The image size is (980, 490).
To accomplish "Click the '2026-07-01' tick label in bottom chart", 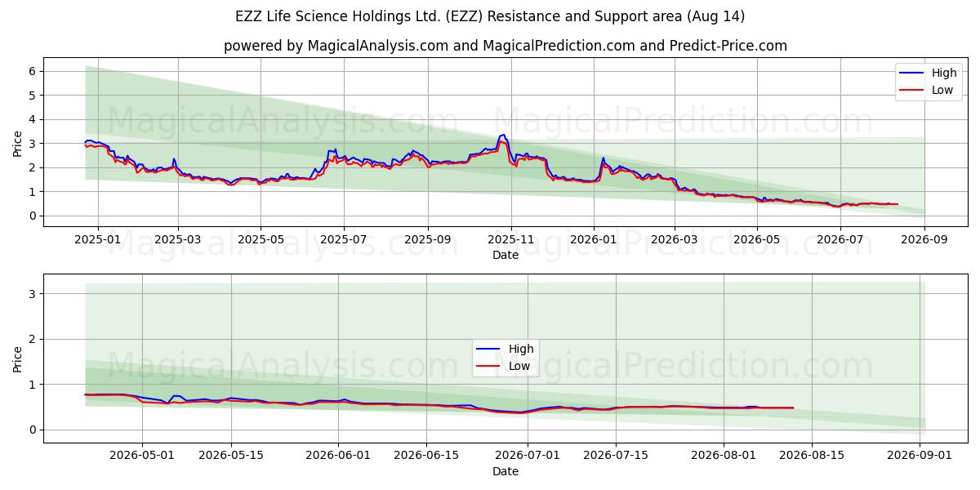I will 528,456.
